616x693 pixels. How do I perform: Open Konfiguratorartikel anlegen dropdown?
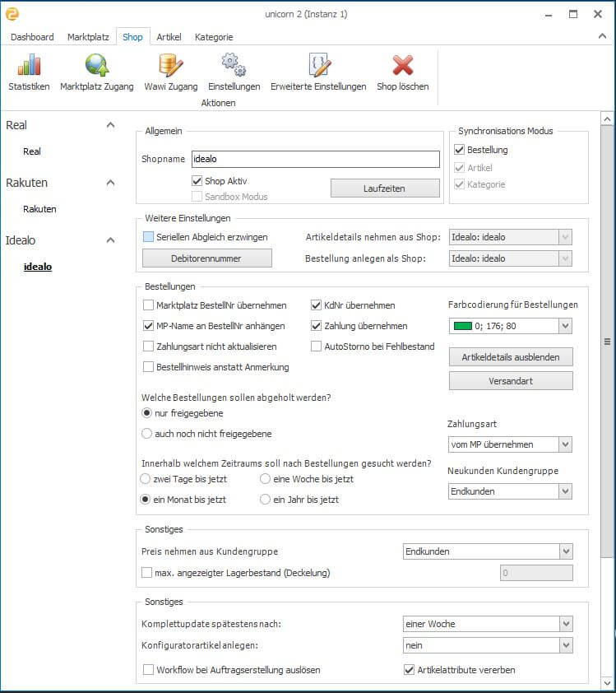point(488,645)
